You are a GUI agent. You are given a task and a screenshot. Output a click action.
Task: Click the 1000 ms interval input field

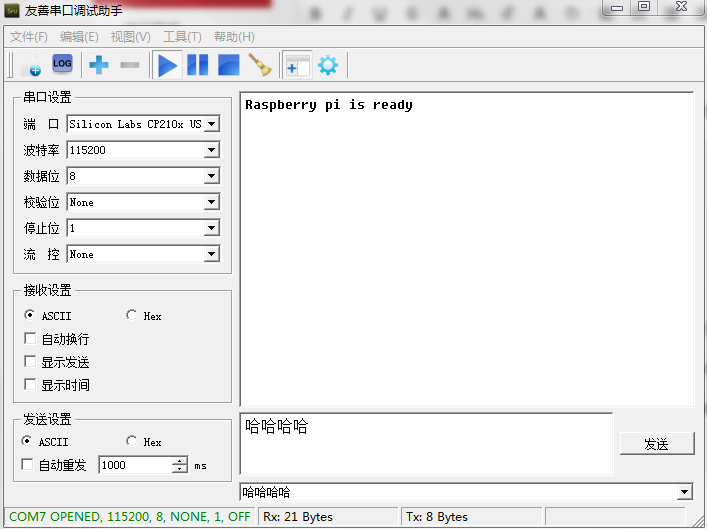click(135, 465)
